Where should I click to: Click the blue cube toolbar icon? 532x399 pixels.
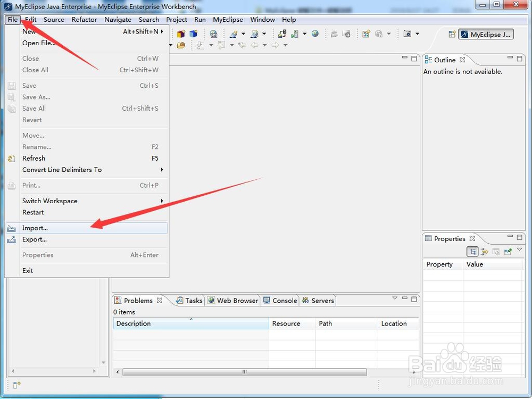pyautogui.click(x=194, y=34)
